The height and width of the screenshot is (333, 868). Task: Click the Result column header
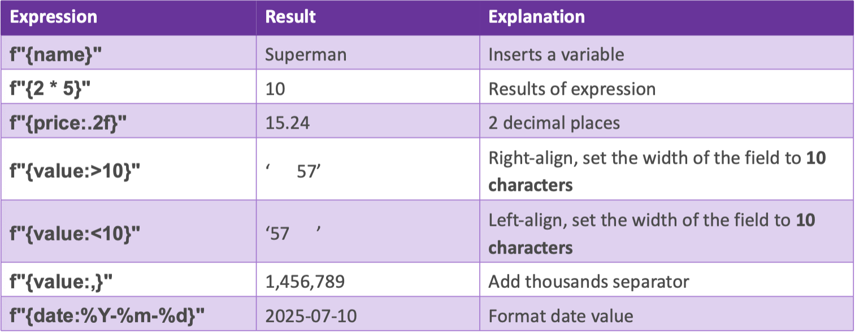click(290, 17)
